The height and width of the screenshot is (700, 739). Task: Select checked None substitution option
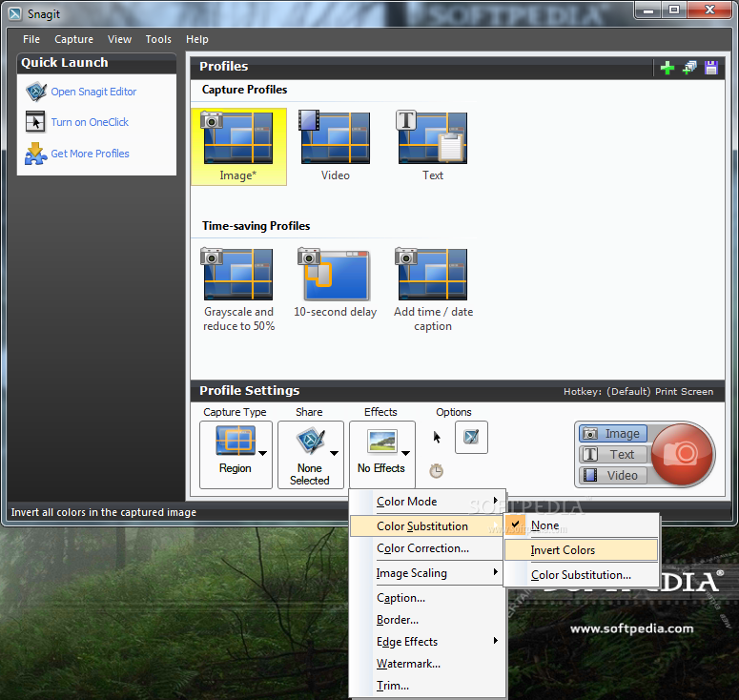click(581, 525)
